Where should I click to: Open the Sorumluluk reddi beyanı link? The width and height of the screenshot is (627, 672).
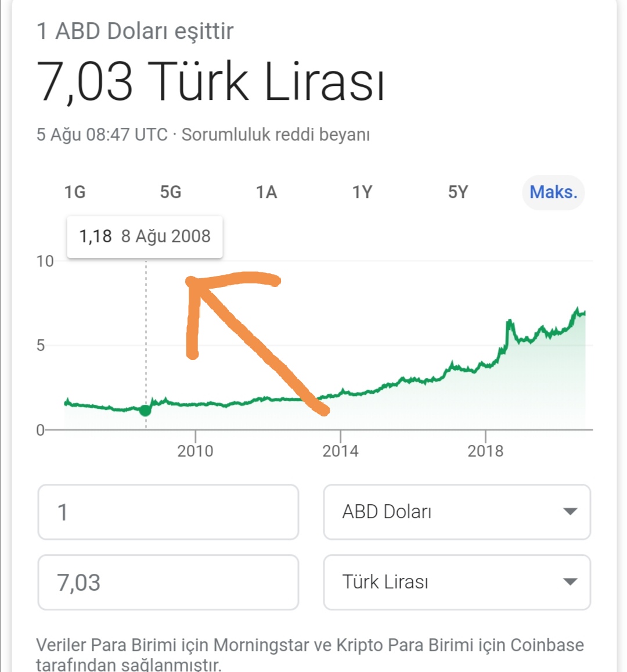(x=276, y=135)
